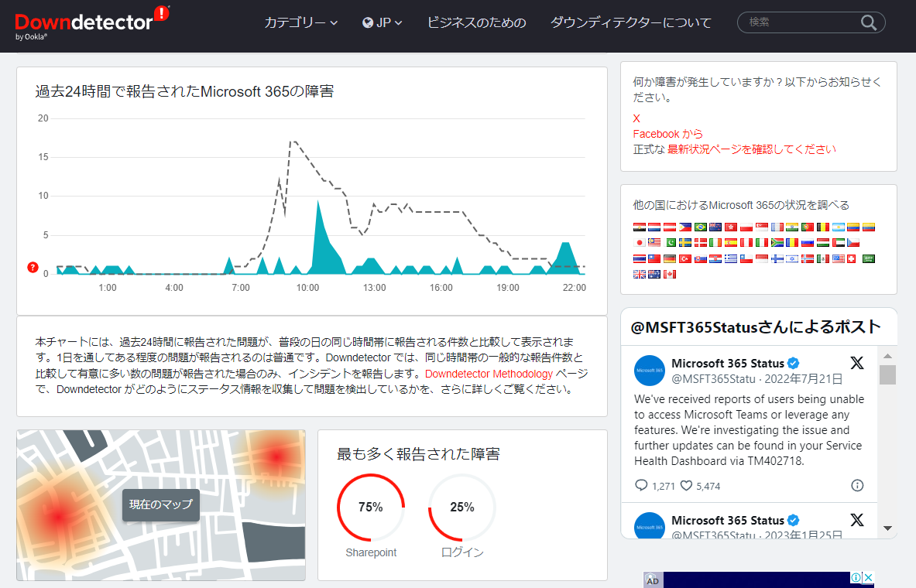Select the Czech Republic flag
The width and height of the screenshot is (916, 588).
(x=853, y=242)
